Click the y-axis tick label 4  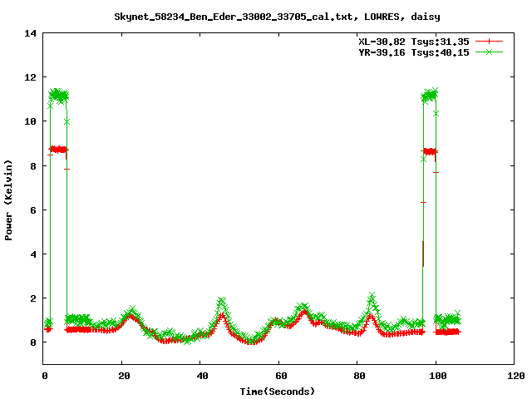pyautogui.click(x=33, y=254)
